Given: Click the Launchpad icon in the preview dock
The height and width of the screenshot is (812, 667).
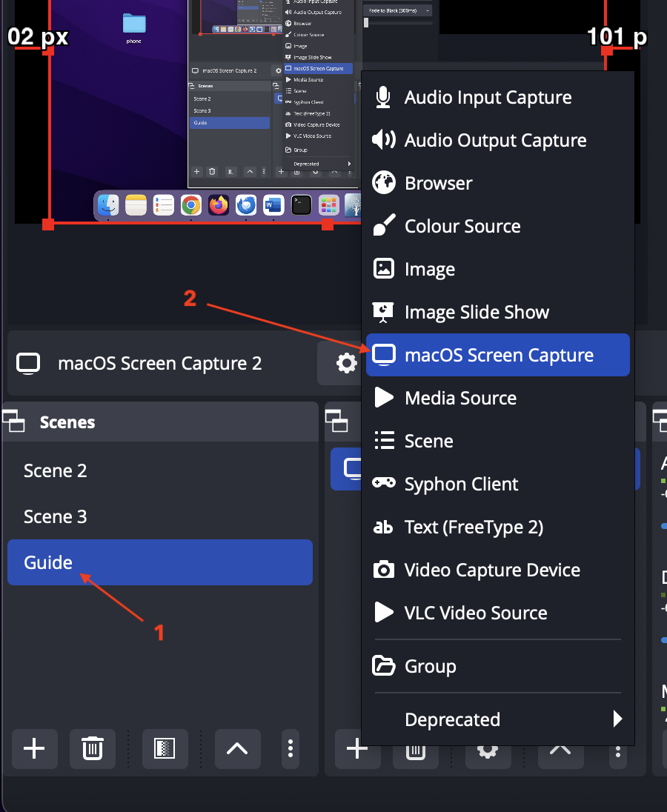Looking at the screenshot, I should [329, 205].
